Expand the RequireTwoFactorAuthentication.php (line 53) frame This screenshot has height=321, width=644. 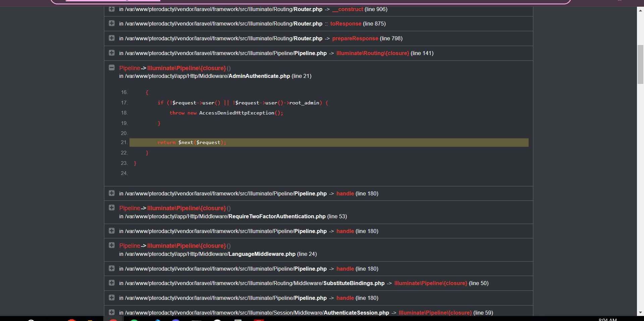pos(112,208)
